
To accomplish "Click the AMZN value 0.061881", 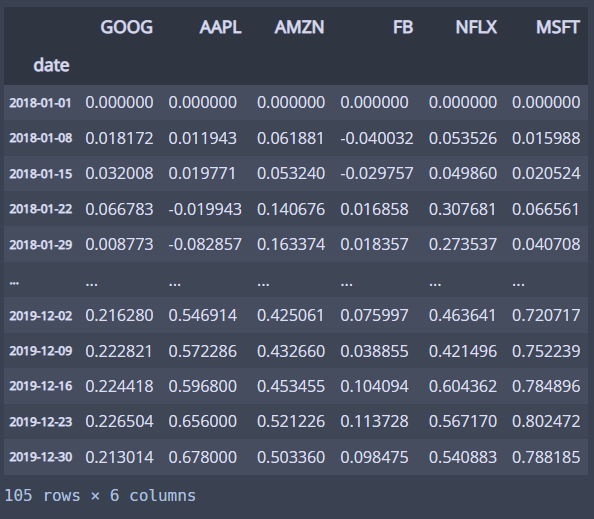I will tap(291, 138).
